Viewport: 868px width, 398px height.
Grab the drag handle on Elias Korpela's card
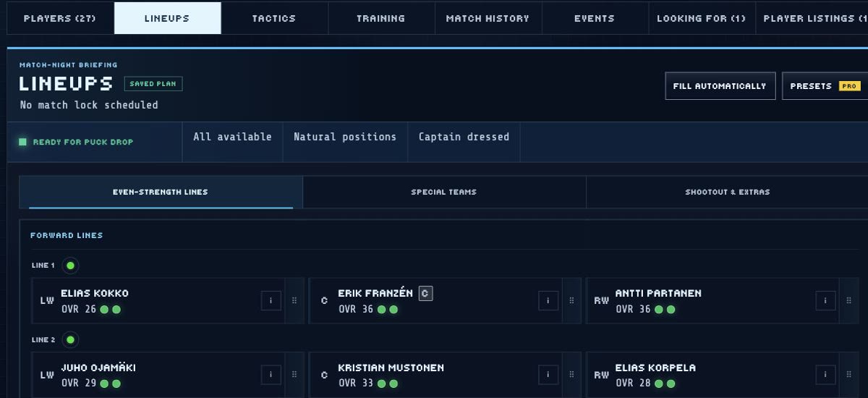[x=849, y=375]
